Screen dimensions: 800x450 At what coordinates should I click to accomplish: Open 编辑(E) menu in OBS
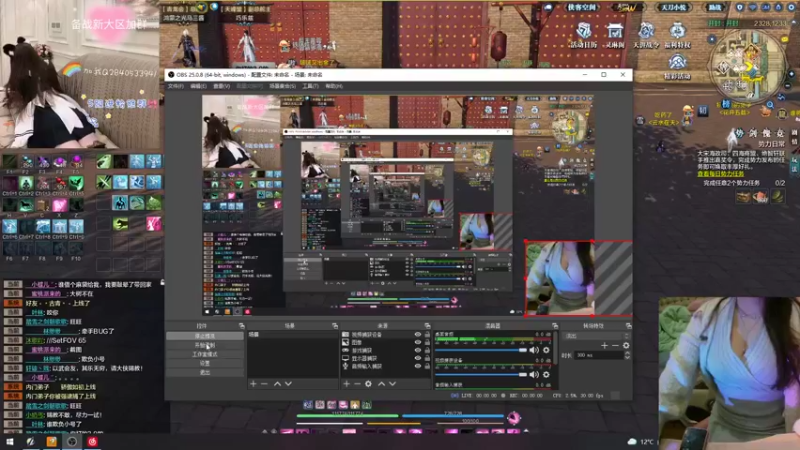pos(198,86)
